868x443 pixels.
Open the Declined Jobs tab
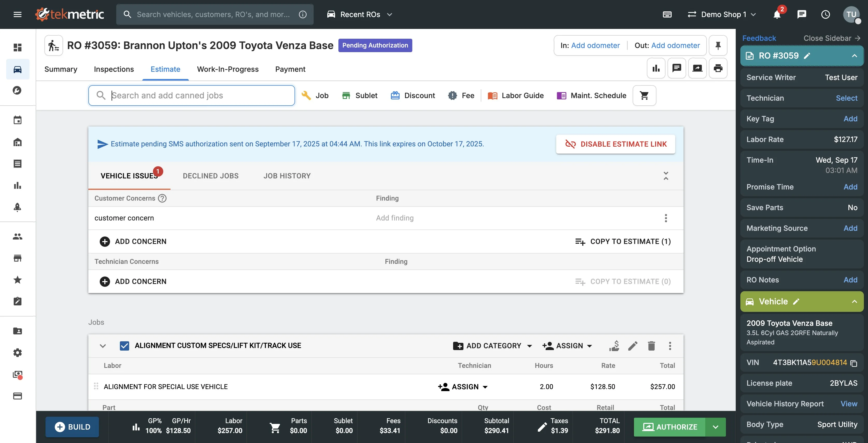[210, 176]
